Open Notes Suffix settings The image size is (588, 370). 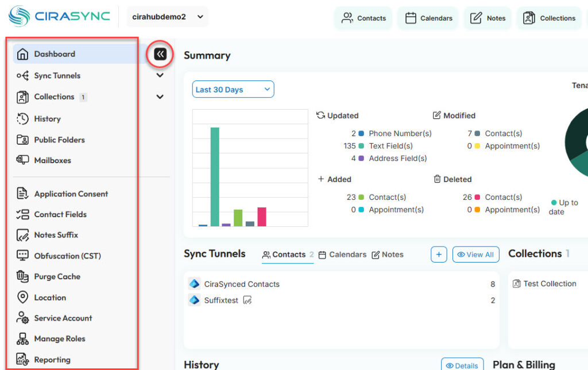56,236
